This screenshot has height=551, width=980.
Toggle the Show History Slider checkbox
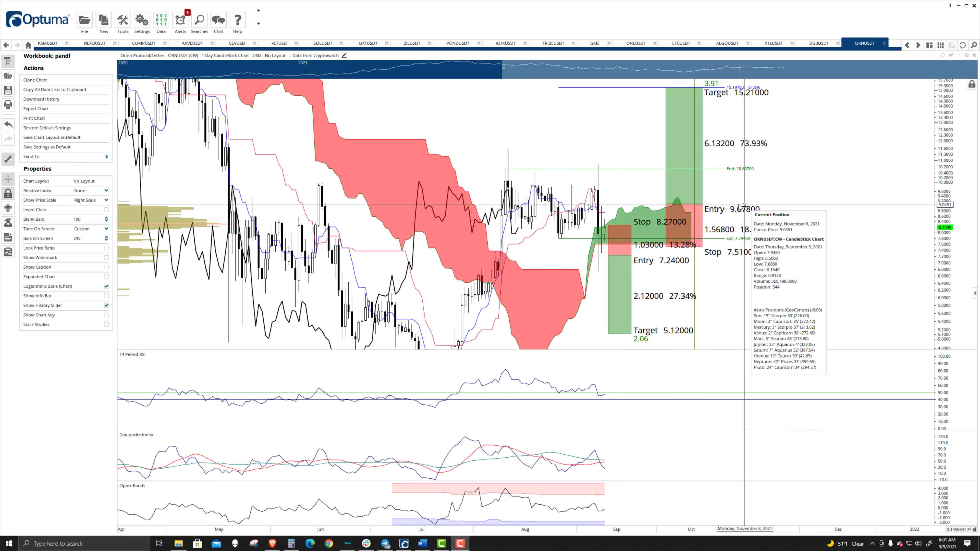[x=106, y=305]
